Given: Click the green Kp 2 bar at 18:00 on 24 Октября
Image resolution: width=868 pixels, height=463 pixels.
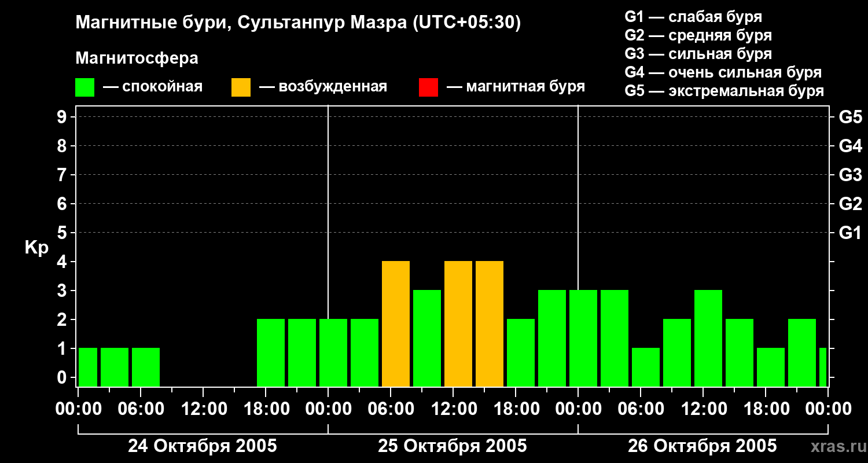Looking at the screenshot, I should 271,353.
